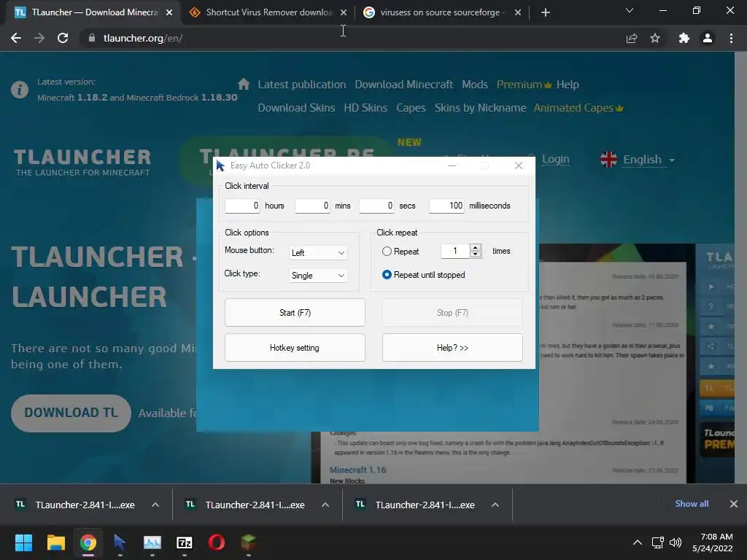Open HD Skins link
The width and height of the screenshot is (747, 560).
tap(365, 108)
